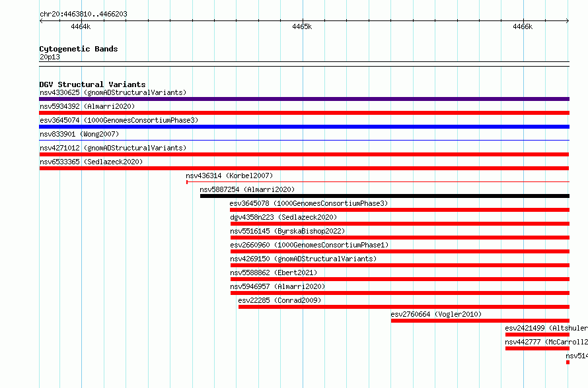
Task: Click the red bar under nsv5588862
Action: click(400, 279)
